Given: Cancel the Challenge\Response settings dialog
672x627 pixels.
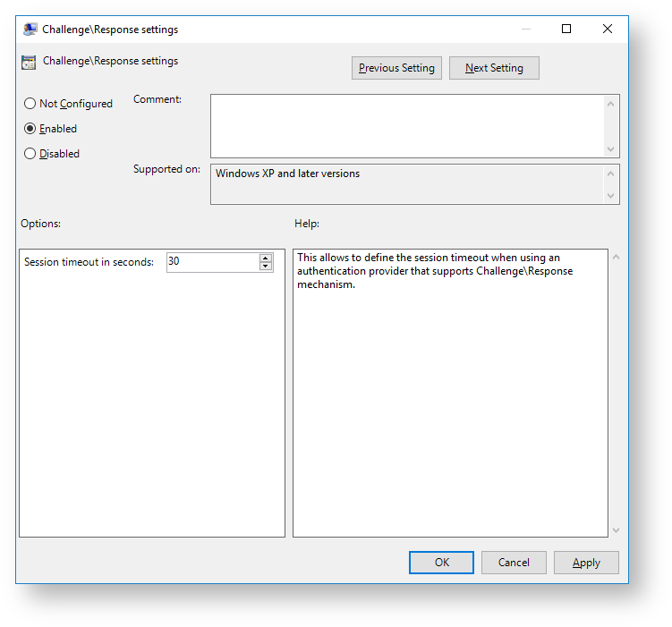Looking at the screenshot, I should point(514,563).
